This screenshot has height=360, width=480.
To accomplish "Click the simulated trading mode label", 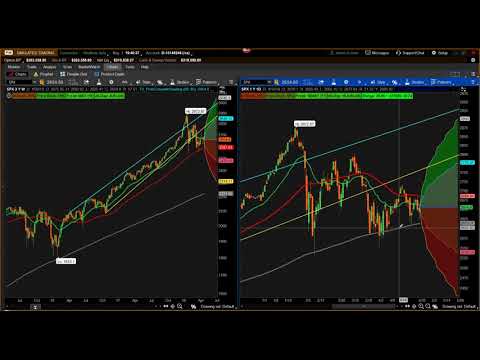I will pyautogui.click(x=36, y=53).
